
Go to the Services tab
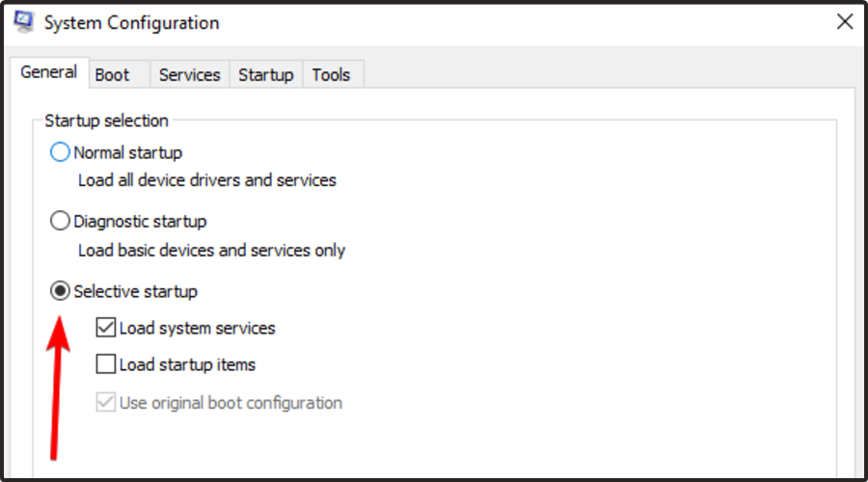(x=189, y=75)
